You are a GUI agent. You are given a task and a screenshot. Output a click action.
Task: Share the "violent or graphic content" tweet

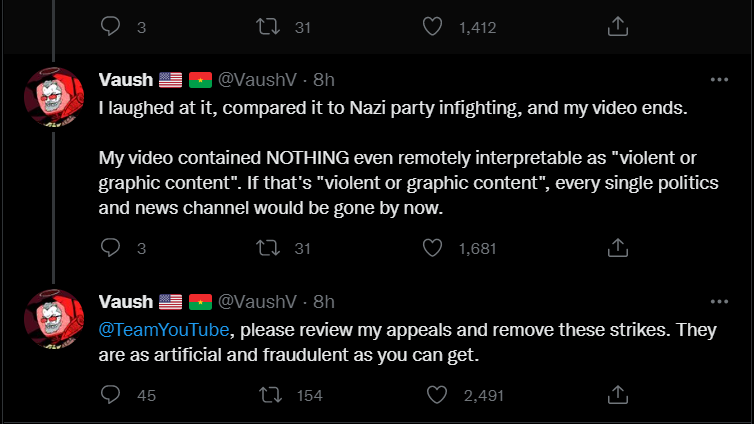618,248
